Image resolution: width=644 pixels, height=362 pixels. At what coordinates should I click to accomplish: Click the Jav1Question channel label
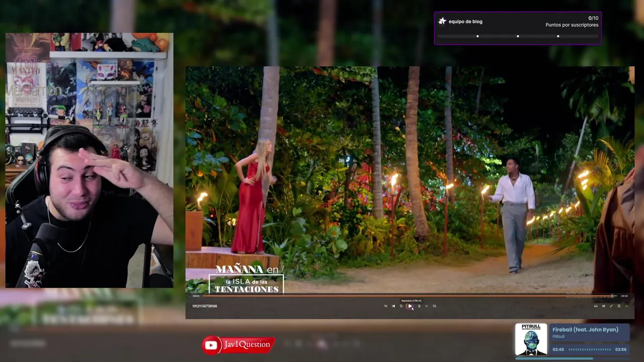point(247,344)
